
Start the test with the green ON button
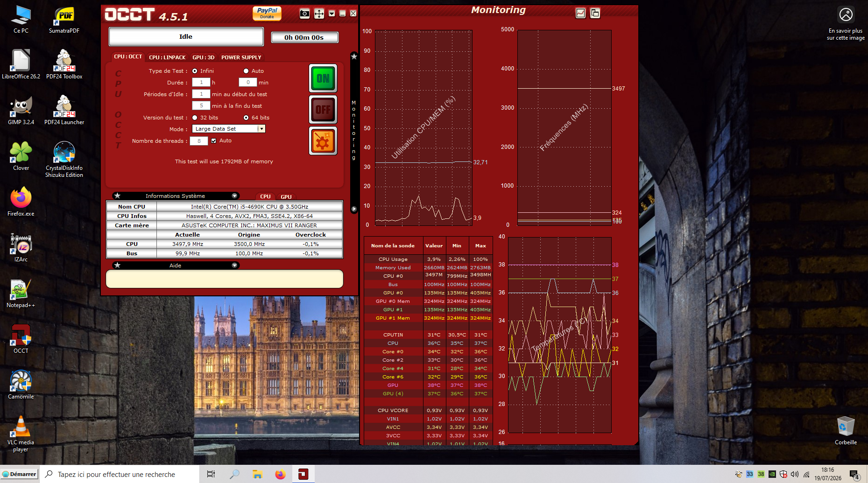tap(323, 78)
